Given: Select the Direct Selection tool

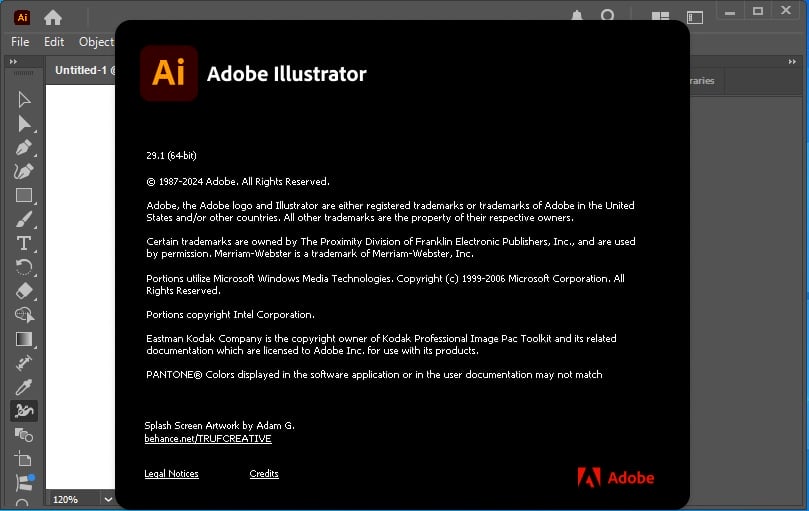Looking at the screenshot, I should click(x=24, y=124).
